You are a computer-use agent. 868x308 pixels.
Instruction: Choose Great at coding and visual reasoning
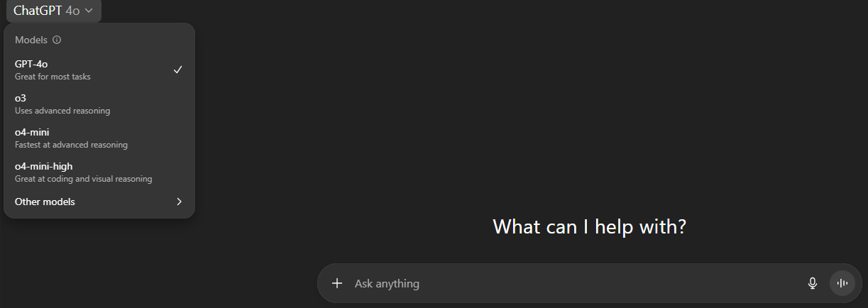coord(84,179)
